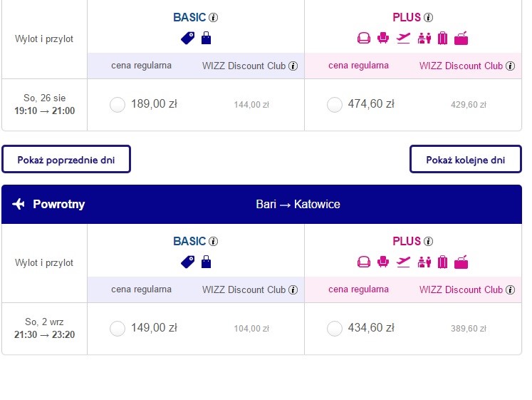Click suitcase luggage icon in return PLUS
This screenshot has height=400, width=532.
[x=442, y=262]
